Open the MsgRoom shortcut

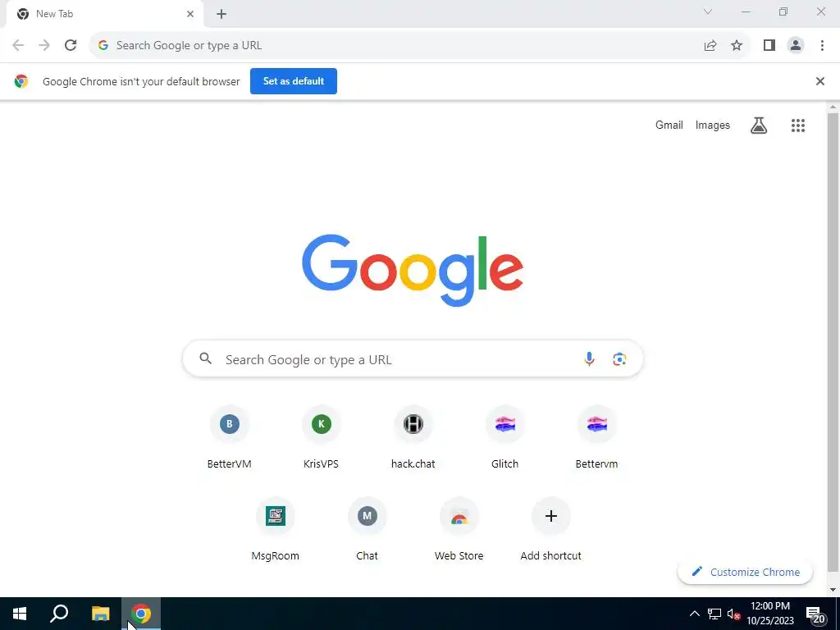[x=276, y=529]
